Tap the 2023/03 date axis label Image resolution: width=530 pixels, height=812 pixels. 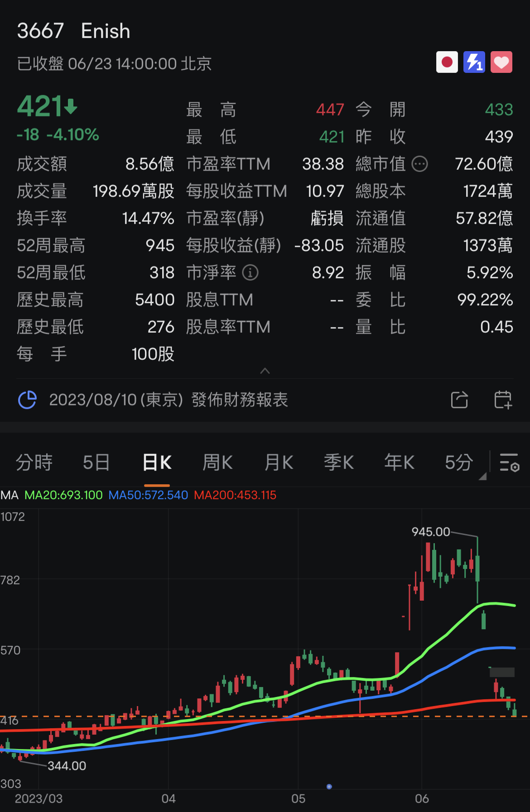click(x=39, y=798)
